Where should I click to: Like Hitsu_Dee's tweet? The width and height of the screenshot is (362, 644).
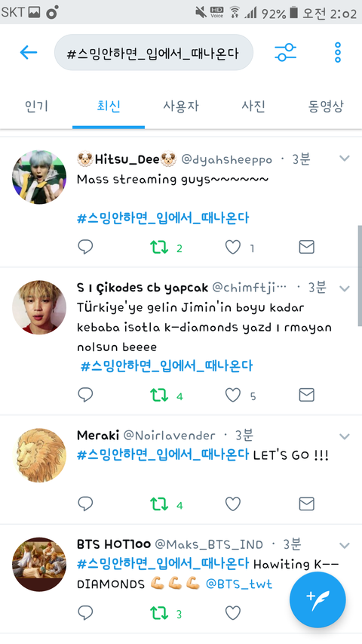[x=233, y=247]
